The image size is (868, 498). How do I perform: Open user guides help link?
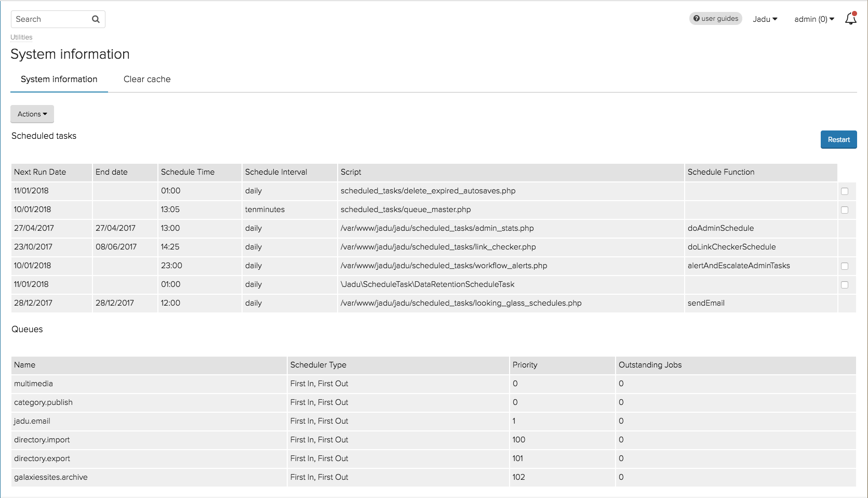pos(715,19)
